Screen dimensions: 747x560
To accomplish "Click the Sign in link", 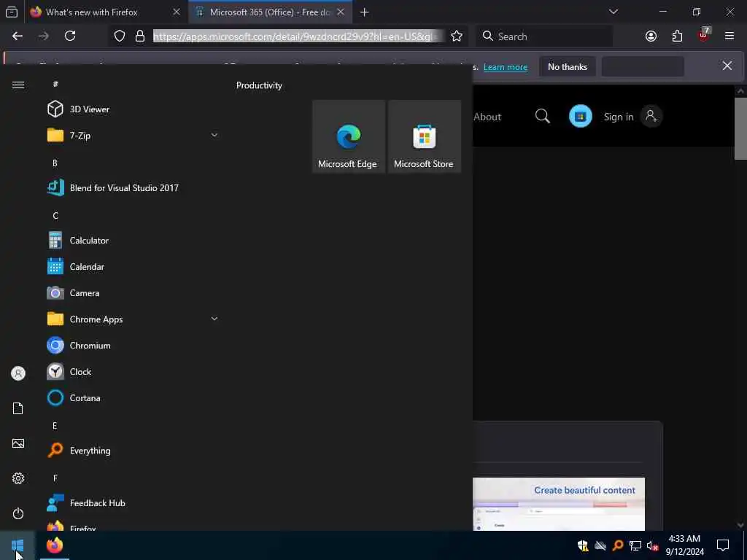I will pyautogui.click(x=619, y=117).
